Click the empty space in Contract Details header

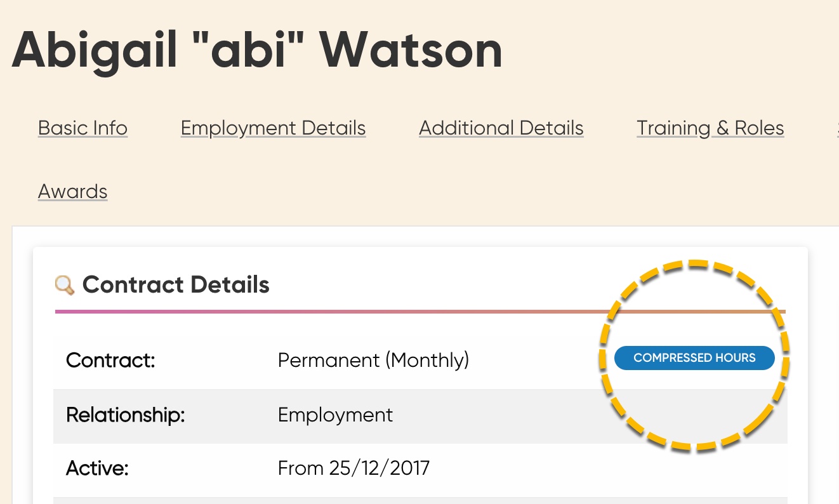click(x=438, y=285)
